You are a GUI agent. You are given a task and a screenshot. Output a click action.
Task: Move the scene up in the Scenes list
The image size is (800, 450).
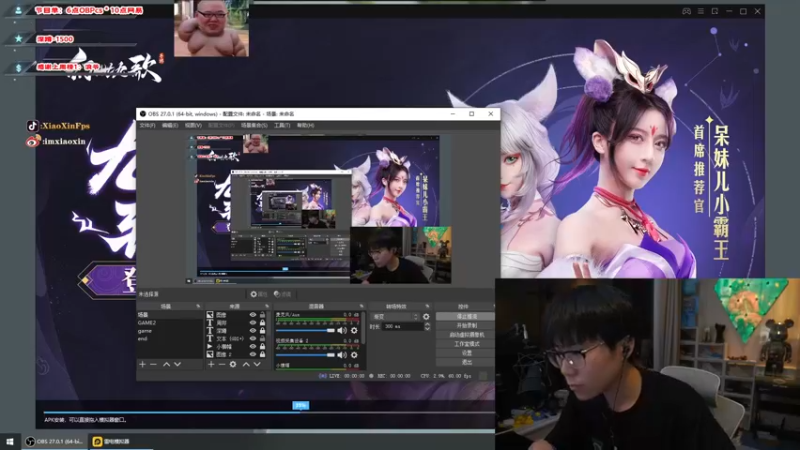[x=166, y=364]
